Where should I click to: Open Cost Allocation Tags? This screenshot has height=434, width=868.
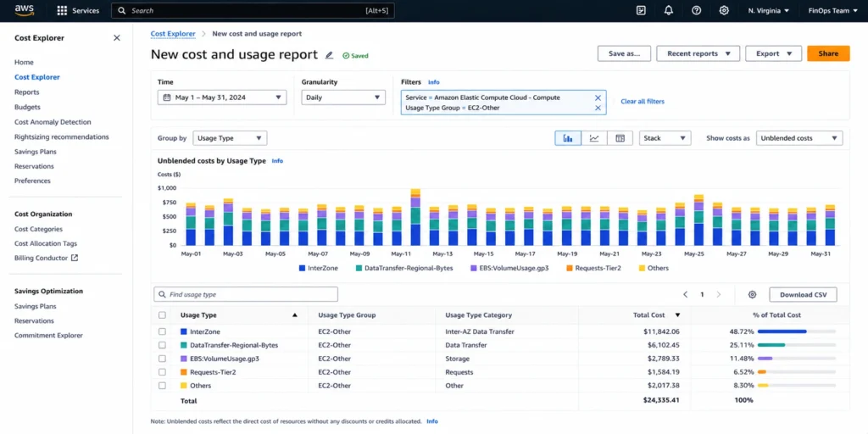(x=46, y=243)
